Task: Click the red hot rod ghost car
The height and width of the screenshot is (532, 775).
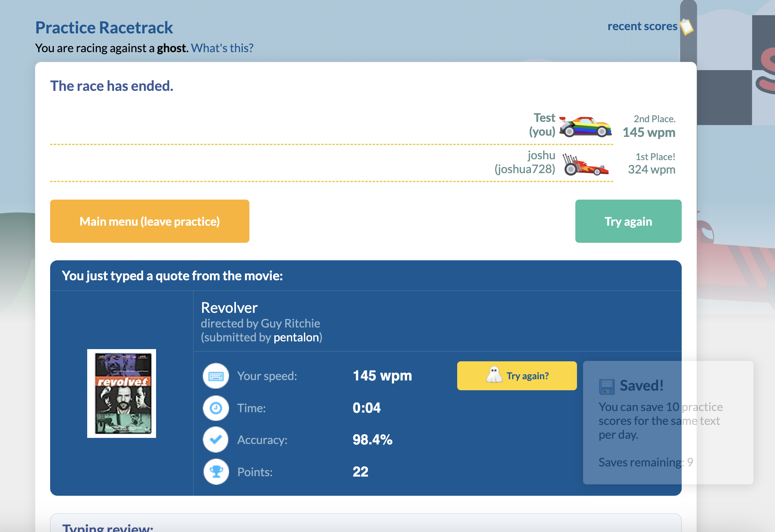Action: (x=586, y=164)
